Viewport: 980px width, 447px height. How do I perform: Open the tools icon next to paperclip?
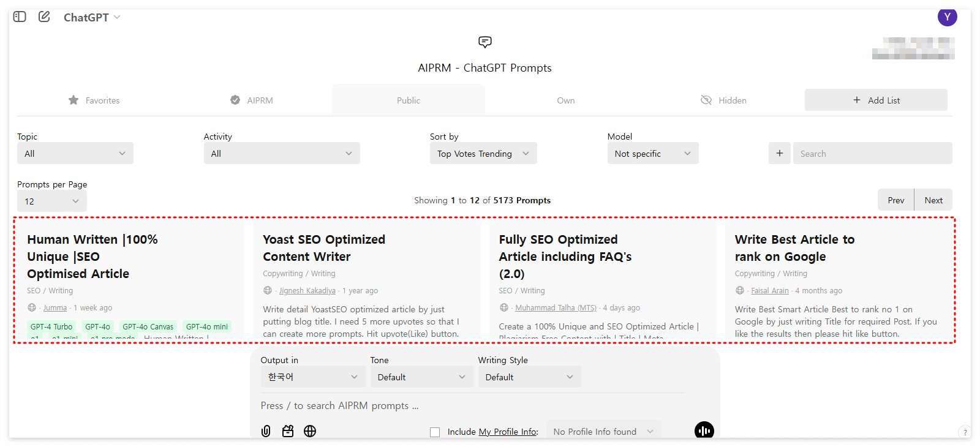[288, 431]
